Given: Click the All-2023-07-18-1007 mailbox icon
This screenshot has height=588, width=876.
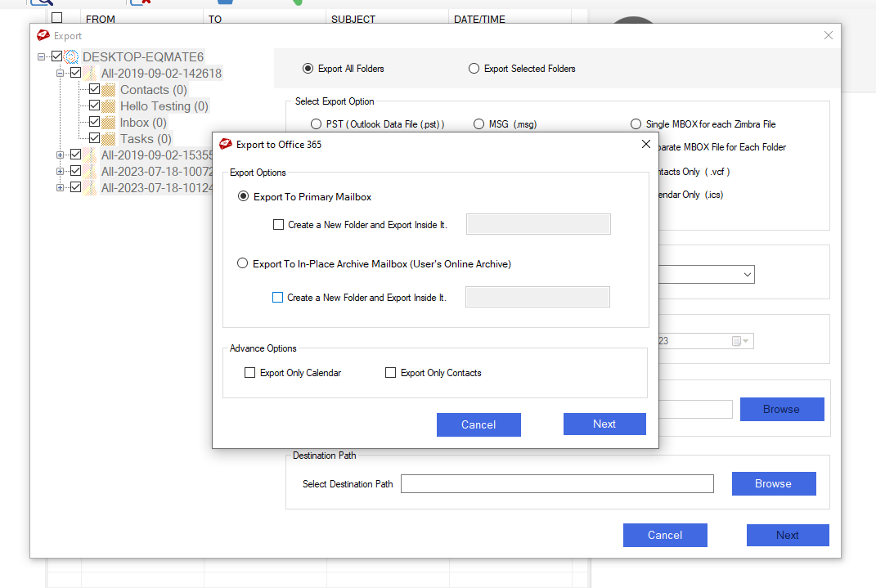Looking at the screenshot, I should [x=90, y=172].
